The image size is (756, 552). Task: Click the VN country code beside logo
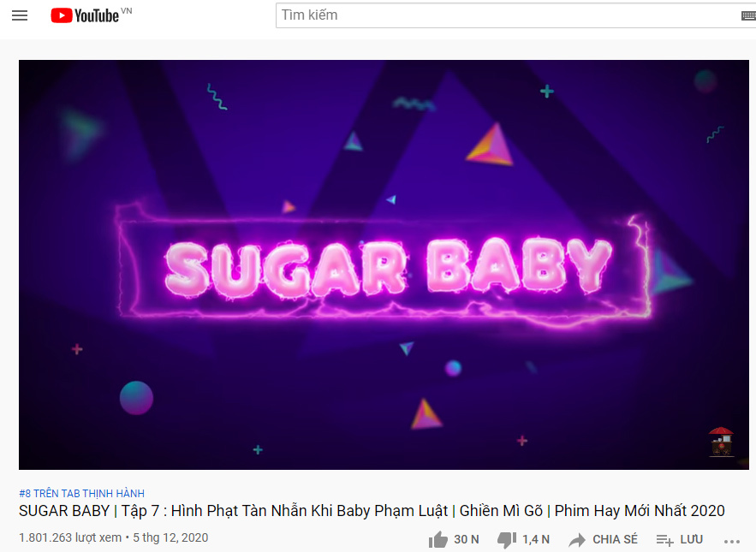pos(127,10)
